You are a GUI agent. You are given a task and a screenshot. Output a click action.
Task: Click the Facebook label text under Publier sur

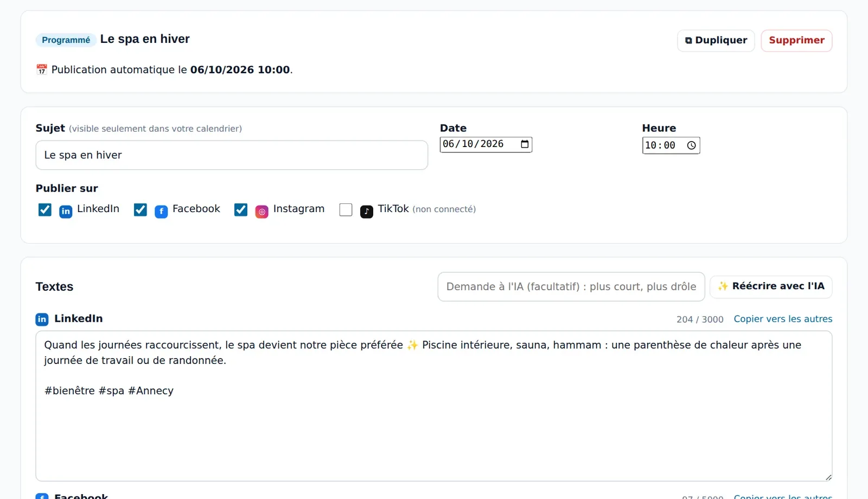(x=196, y=209)
